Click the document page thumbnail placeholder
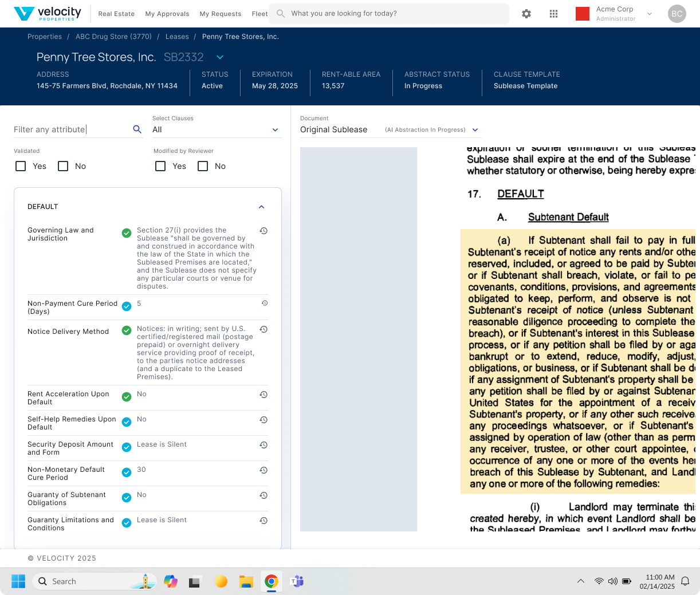Viewport: 700px width, 595px height. click(x=359, y=339)
